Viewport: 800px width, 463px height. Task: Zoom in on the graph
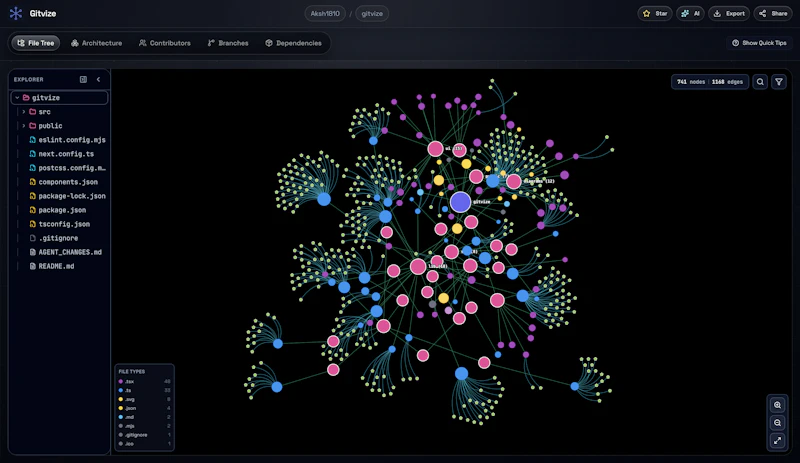click(x=777, y=405)
